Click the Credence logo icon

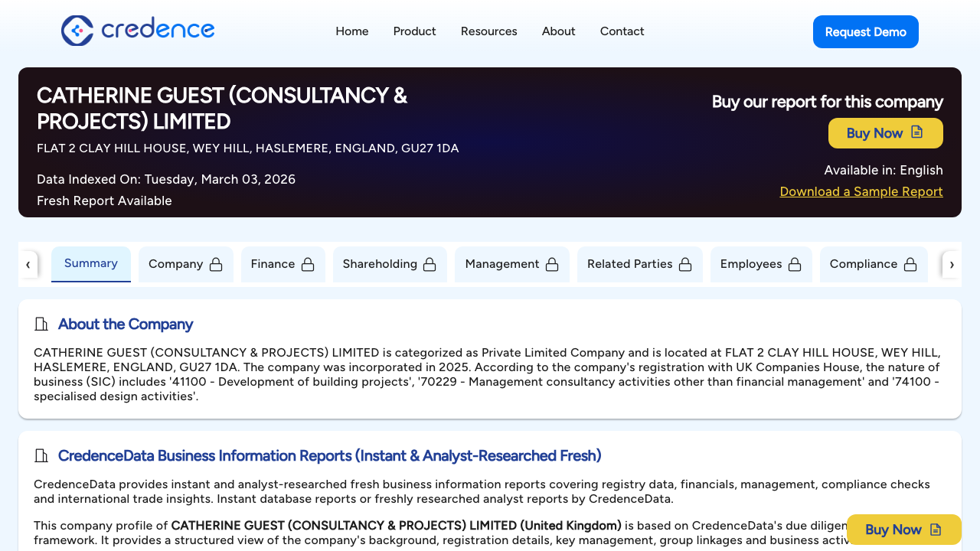(76, 31)
